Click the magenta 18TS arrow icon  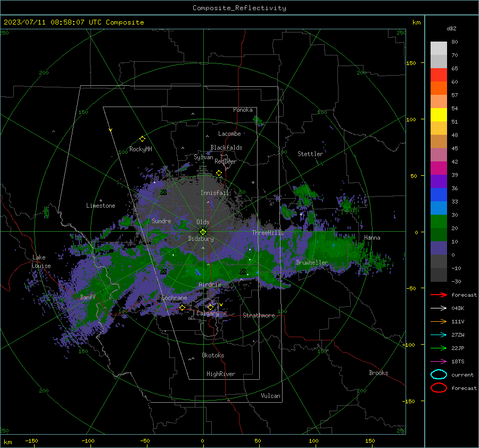point(439,362)
